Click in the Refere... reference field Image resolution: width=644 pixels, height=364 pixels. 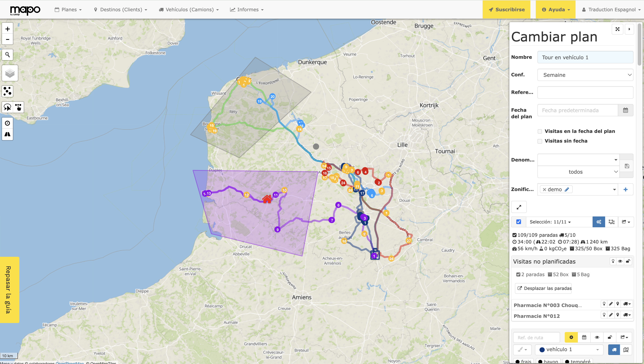coord(585,93)
